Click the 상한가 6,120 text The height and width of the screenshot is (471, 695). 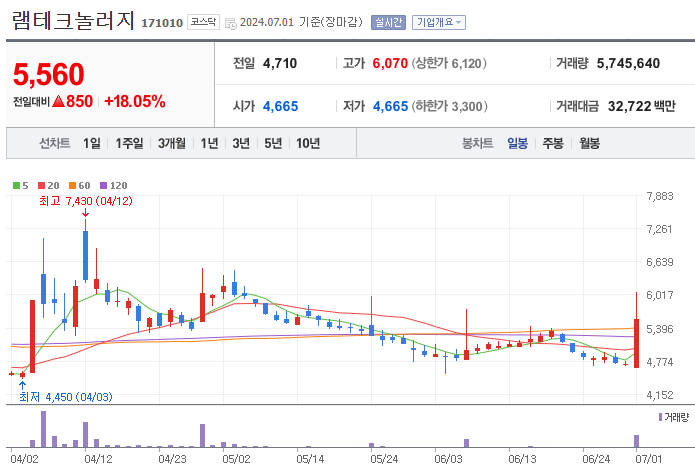tap(449, 63)
